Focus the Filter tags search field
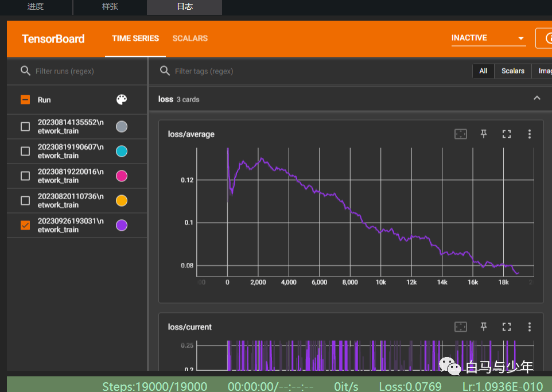This screenshot has width=552, height=392. (310, 71)
